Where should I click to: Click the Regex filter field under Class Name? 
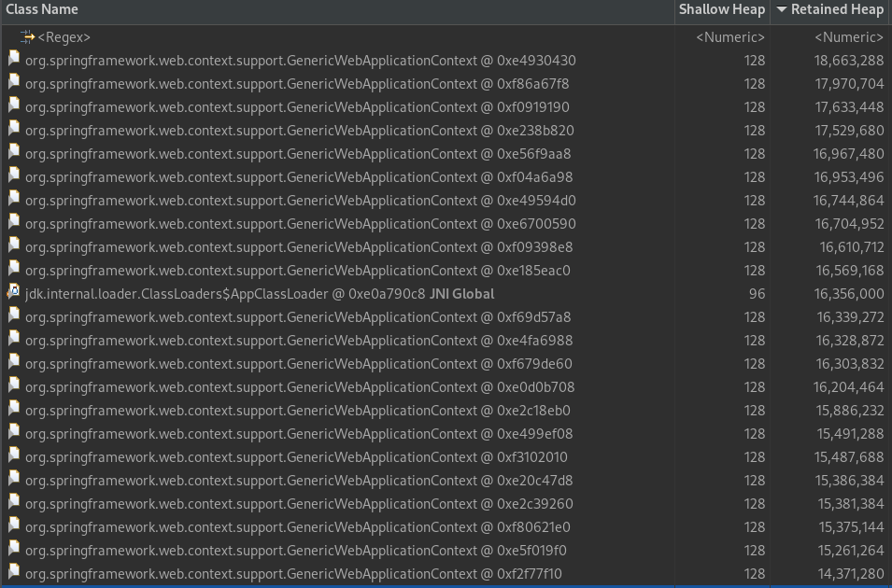tap(64, 37)
